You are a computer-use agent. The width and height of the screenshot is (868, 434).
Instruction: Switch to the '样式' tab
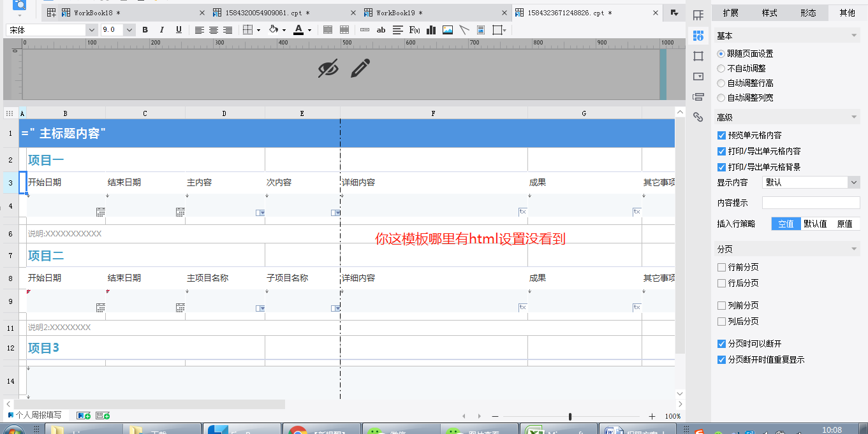click(x=770, y=13)
